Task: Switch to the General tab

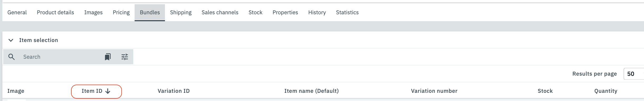Action: 17,12
